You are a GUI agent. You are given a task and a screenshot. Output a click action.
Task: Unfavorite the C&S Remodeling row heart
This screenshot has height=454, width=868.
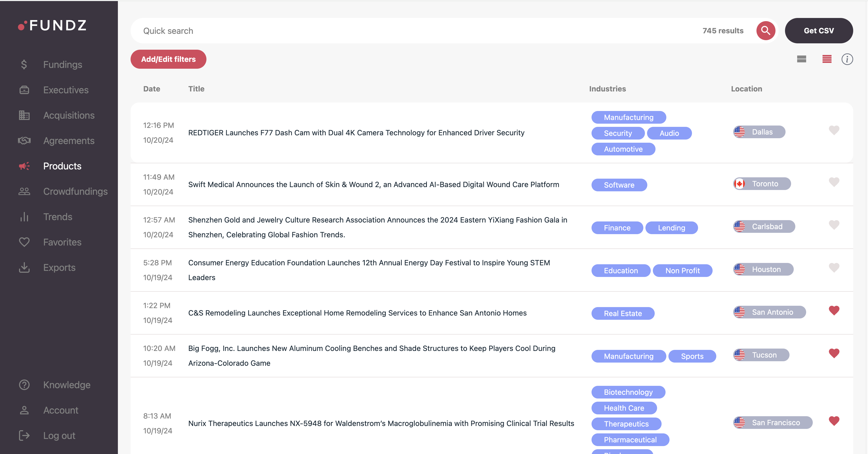[x=834, y=310]
